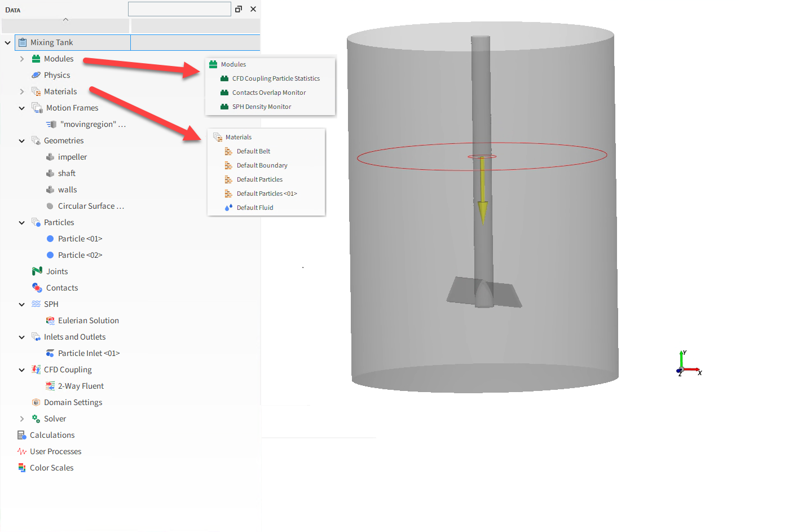Click the sort arrow on tree column header

point(65,20)
